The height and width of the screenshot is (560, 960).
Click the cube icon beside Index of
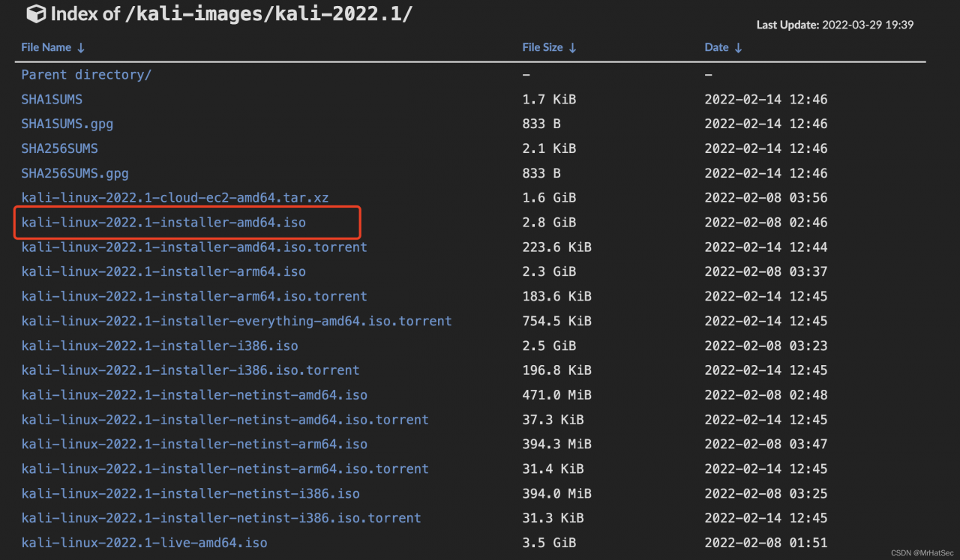pos(35,13)
